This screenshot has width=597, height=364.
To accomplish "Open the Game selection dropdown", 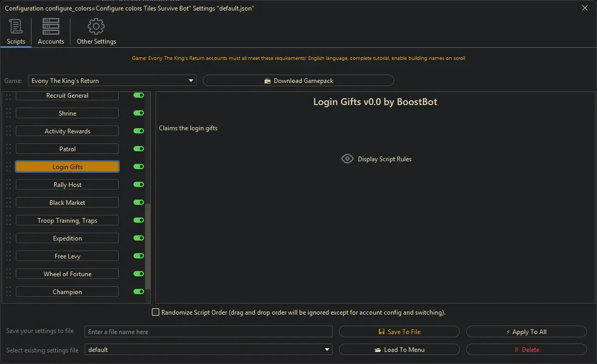I will (x=191, y=80).
